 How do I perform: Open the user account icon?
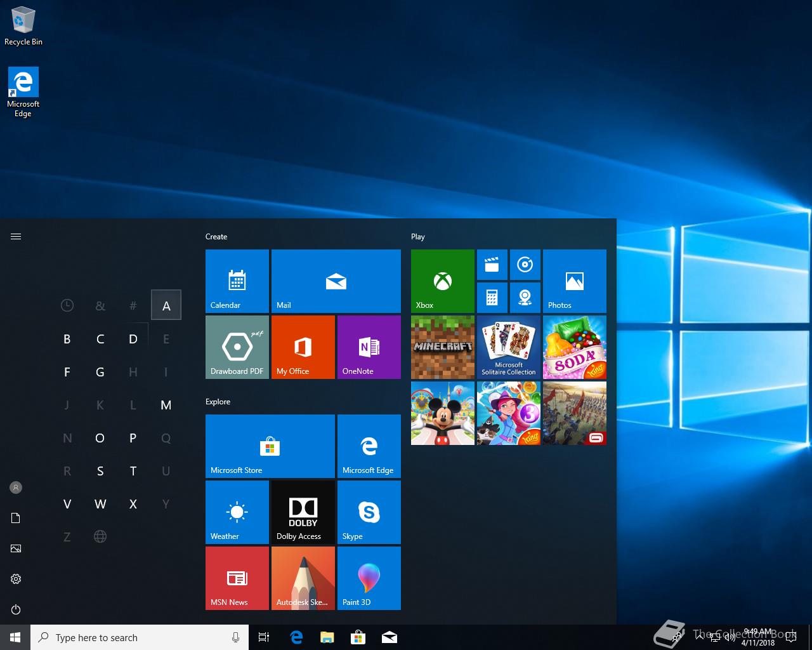click(x=16, y=487)
